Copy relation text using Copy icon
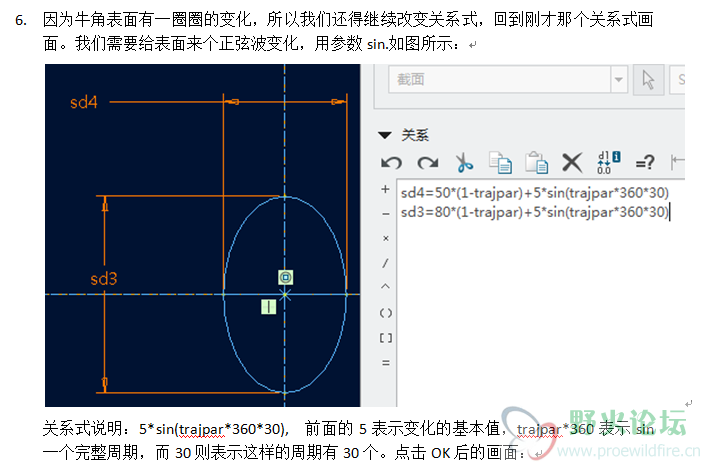 500,163
